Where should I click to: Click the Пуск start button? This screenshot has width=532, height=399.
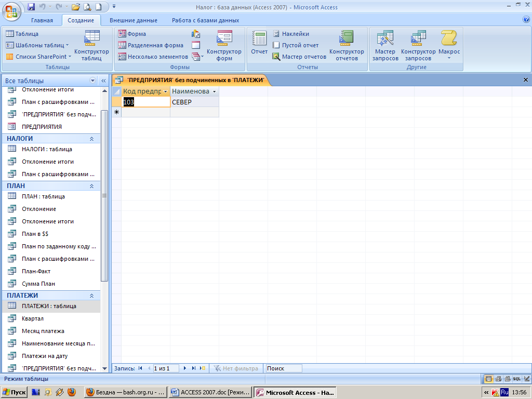[x=14, y=392]
